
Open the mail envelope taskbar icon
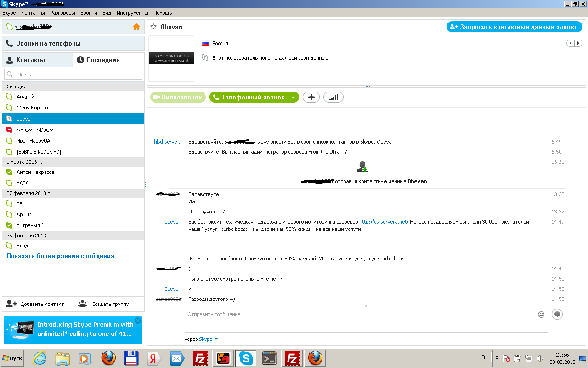pyautogui.click(x=177, y=358)
